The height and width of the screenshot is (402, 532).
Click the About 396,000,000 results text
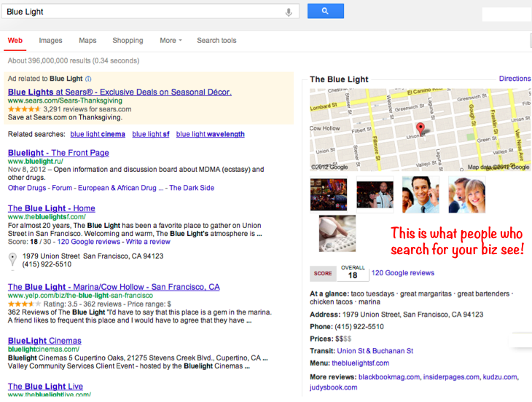click(74, 60)
